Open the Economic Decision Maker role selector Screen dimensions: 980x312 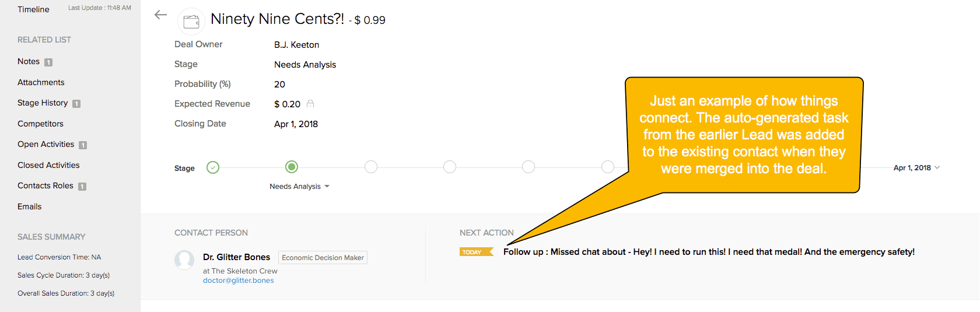pos(323,258)
